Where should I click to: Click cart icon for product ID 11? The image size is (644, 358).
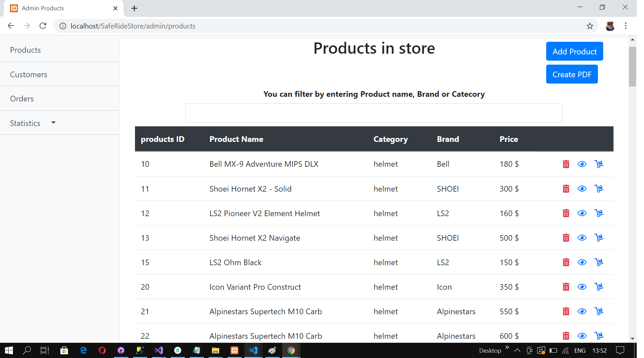point(599,189)
